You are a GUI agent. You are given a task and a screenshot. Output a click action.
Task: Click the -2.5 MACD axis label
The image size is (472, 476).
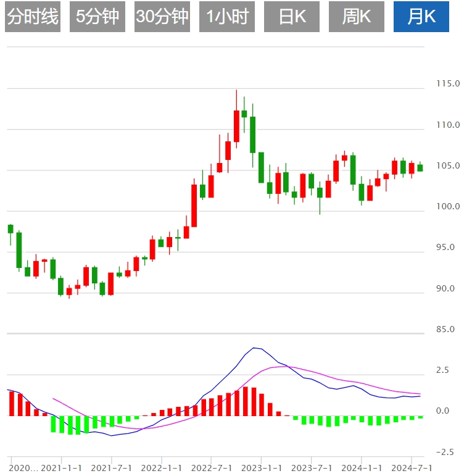click(x=445, y=452)
